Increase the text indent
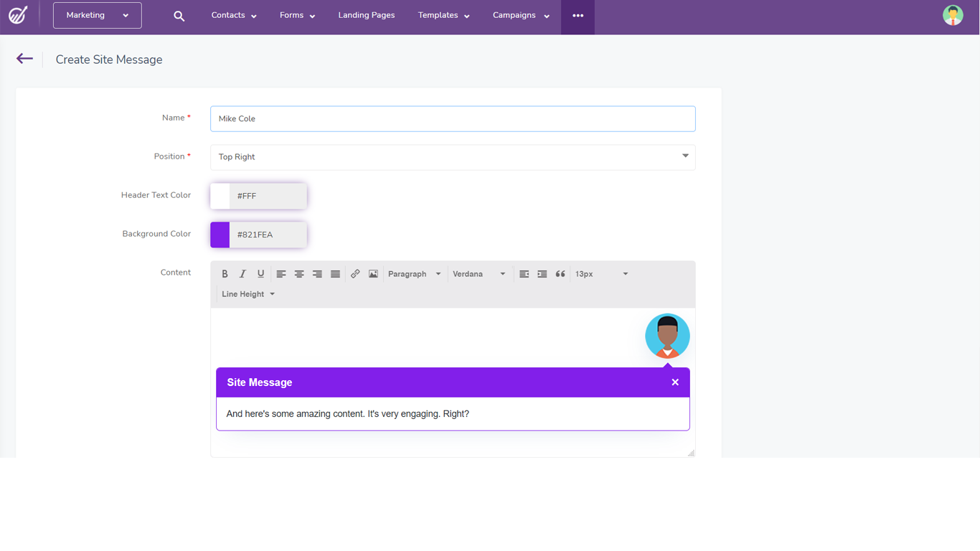 pyautogui.click(x=542, y=273)
